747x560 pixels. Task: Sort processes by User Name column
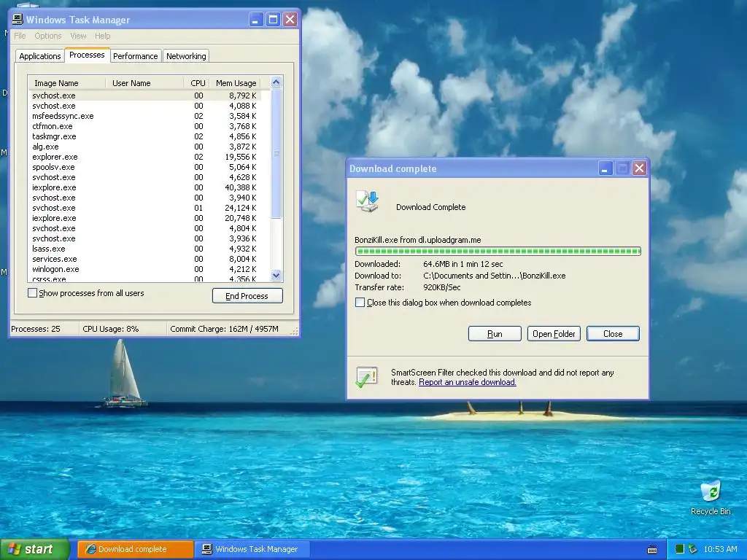coord(144,83)
